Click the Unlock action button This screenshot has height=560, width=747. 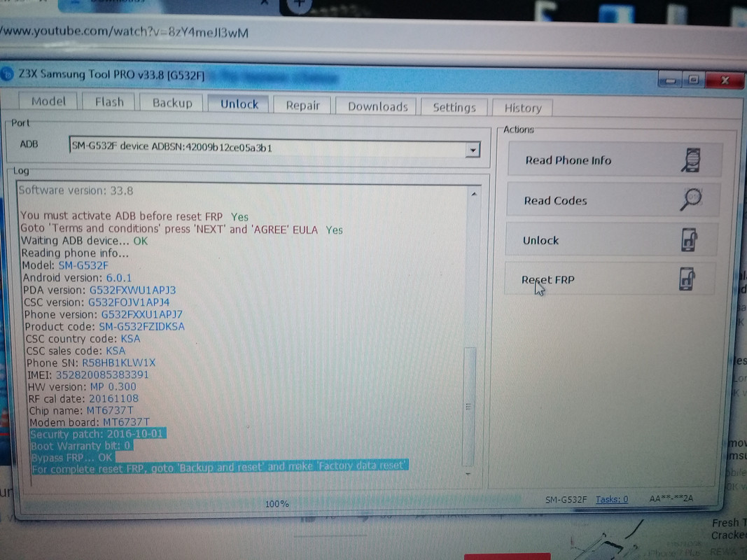pos(611,239)
